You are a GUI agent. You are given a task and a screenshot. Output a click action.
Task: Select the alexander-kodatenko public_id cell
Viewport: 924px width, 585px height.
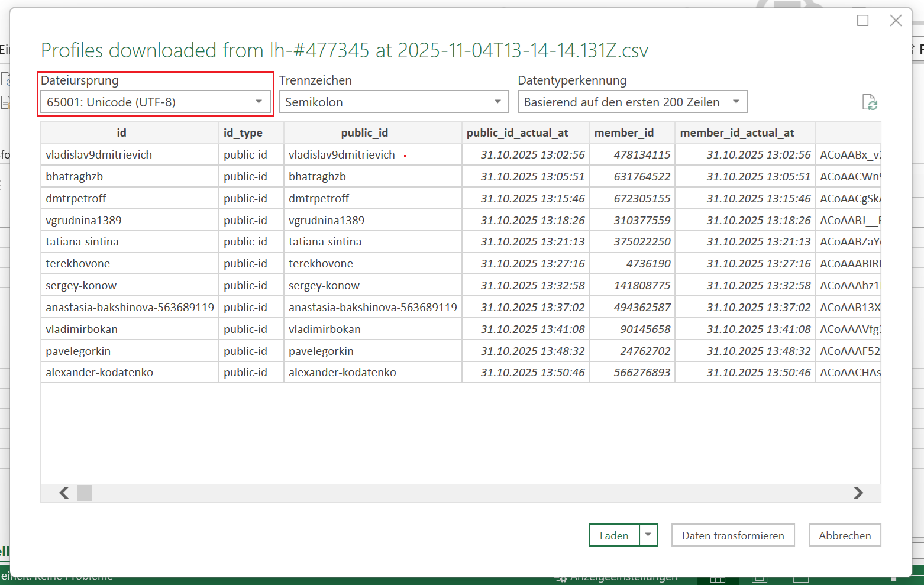point(343,373)
